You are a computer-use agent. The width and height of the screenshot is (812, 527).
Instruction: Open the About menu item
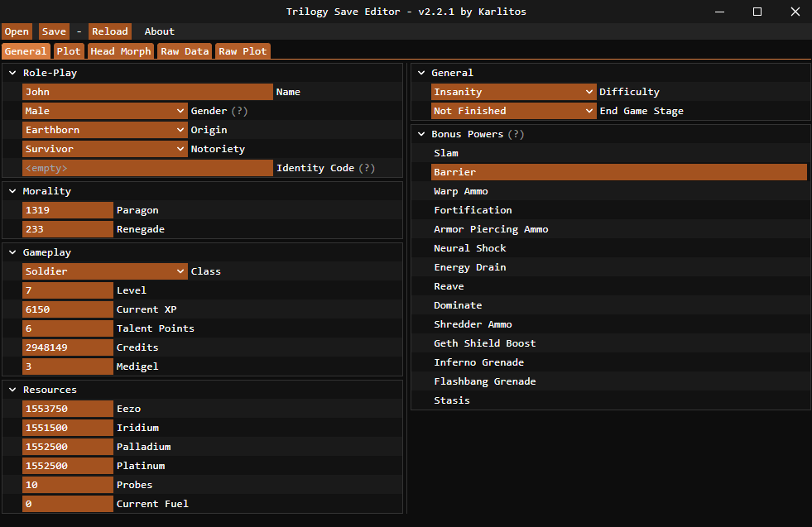[160, 31]
